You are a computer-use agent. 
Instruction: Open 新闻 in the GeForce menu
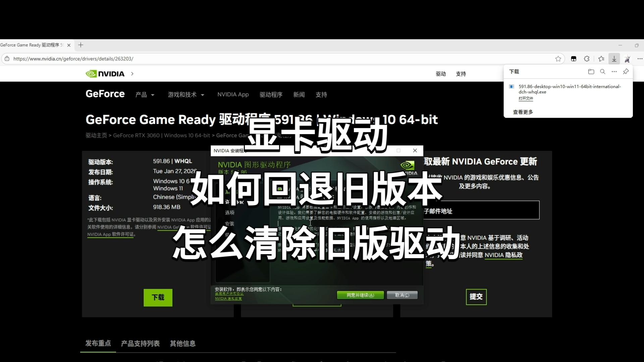point(299,95)
